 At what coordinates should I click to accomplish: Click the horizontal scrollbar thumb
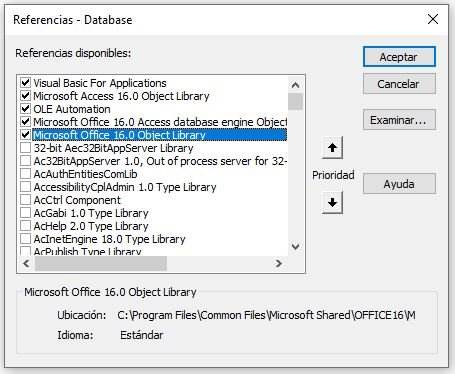click(x=101, y=264)
